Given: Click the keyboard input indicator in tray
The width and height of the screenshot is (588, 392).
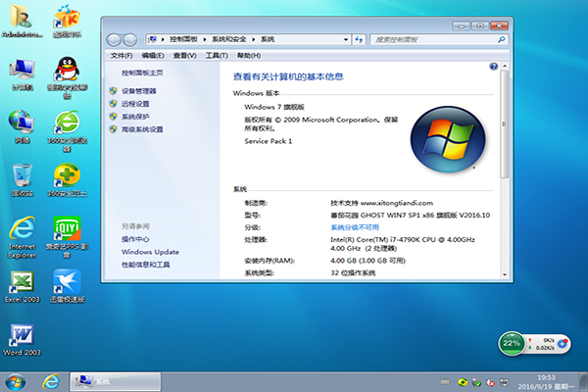Looking at the screenshot, I should pyautogui.click(x=445, y=382).
